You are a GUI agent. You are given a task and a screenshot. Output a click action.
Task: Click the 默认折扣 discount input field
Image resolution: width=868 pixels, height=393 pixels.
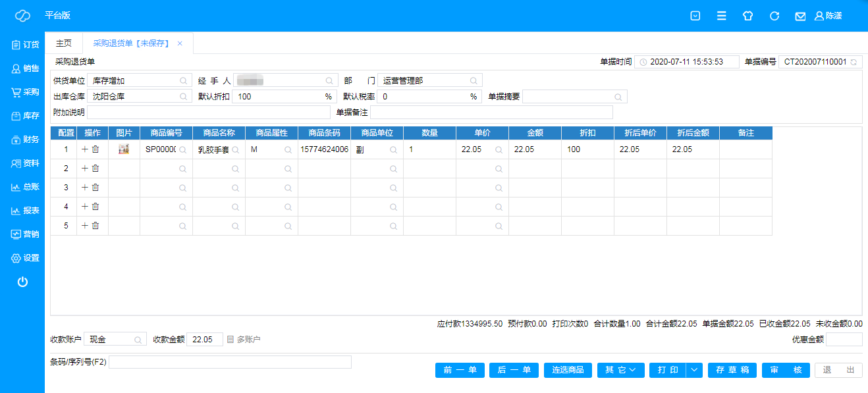coord(285,97)
